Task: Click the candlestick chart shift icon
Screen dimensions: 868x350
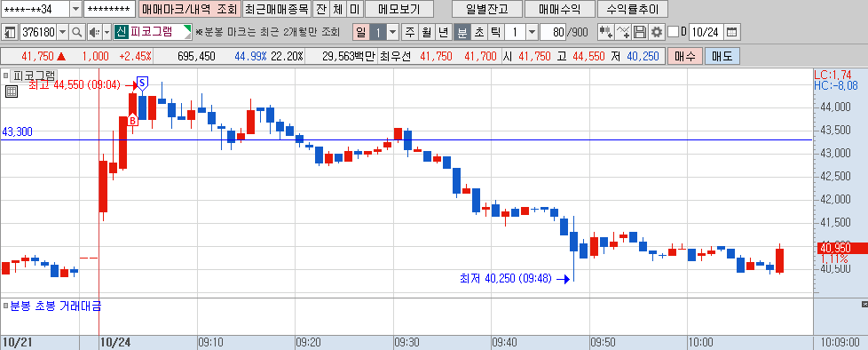Action: (605, 32)
